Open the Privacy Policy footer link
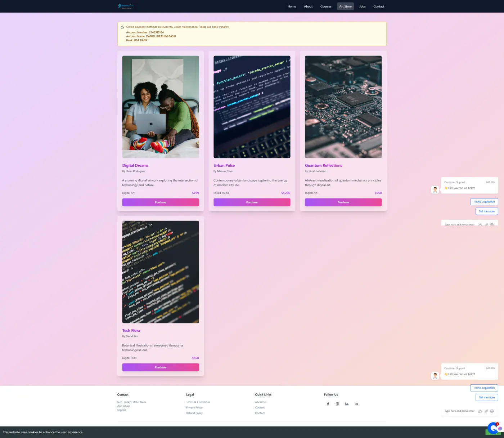 [194, 408]
